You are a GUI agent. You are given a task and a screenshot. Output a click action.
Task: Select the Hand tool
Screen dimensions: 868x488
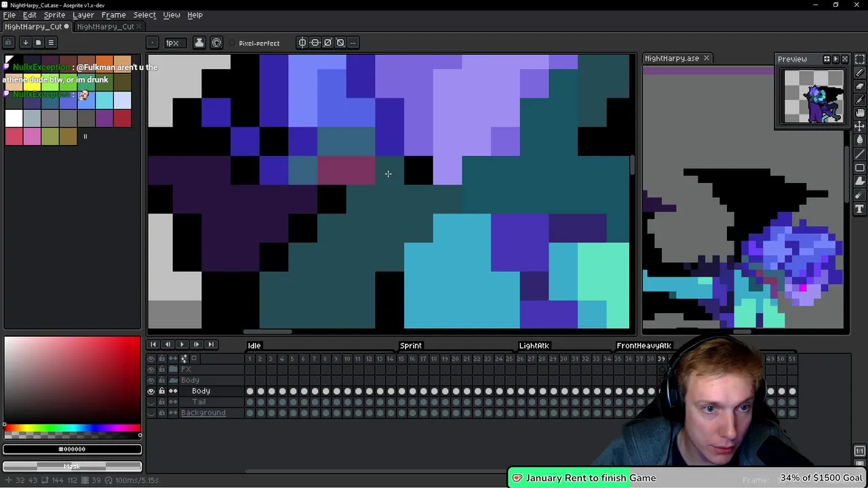(860, 113)
